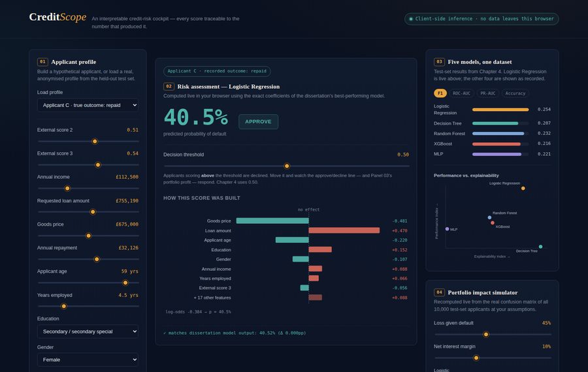Adjust the Annual income slider
588x372 pixels.
[88, 188]
